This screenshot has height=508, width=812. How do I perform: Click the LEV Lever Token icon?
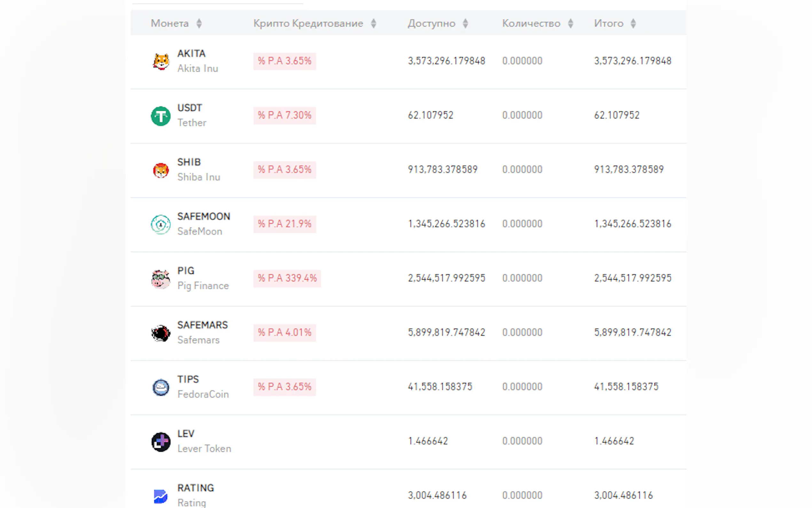click(161, 441)
